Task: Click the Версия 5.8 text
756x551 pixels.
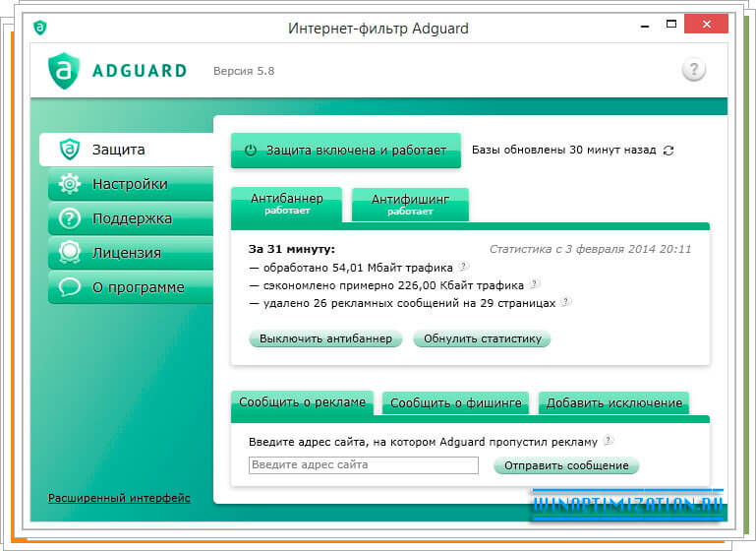Action: pyautogui.click(x=244, y=71)
